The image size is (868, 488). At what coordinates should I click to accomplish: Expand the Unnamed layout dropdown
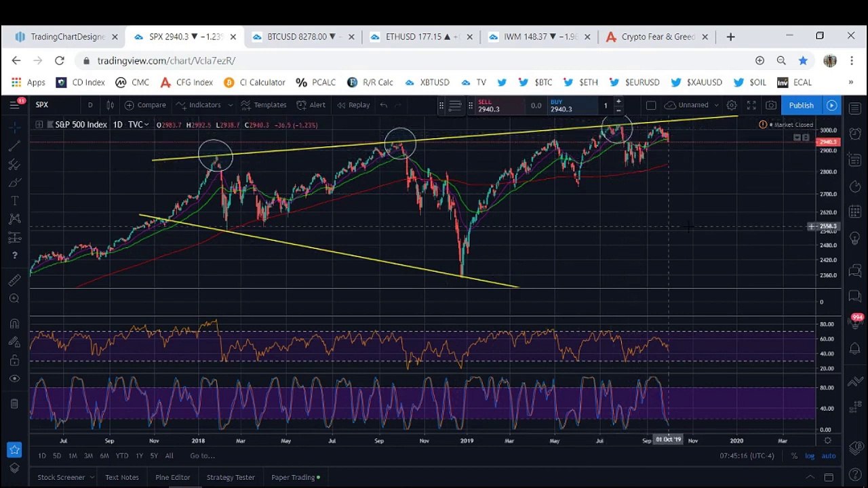click(x=716, y=105)
